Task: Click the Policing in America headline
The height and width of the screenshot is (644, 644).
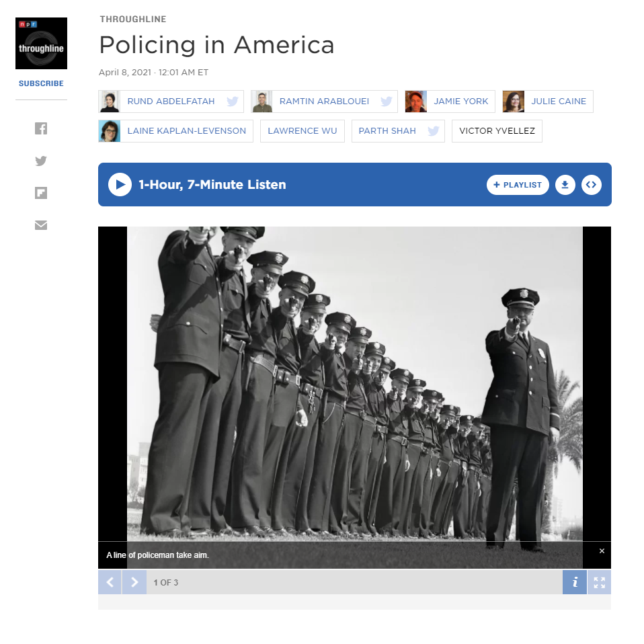Action: click(x=217, y=45)
